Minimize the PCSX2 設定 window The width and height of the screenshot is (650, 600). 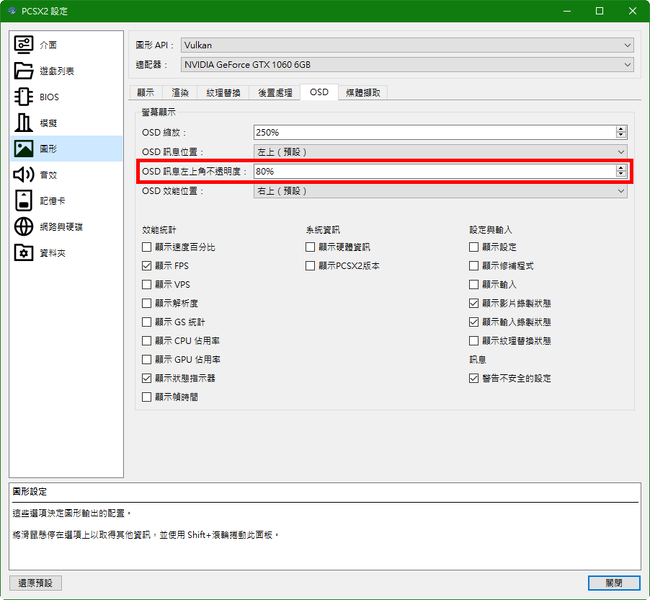(567, 11)
